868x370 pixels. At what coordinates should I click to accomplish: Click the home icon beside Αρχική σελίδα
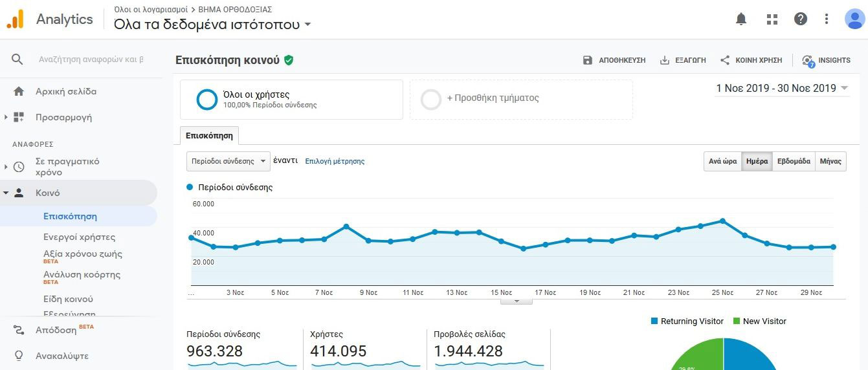click(19, 91)
